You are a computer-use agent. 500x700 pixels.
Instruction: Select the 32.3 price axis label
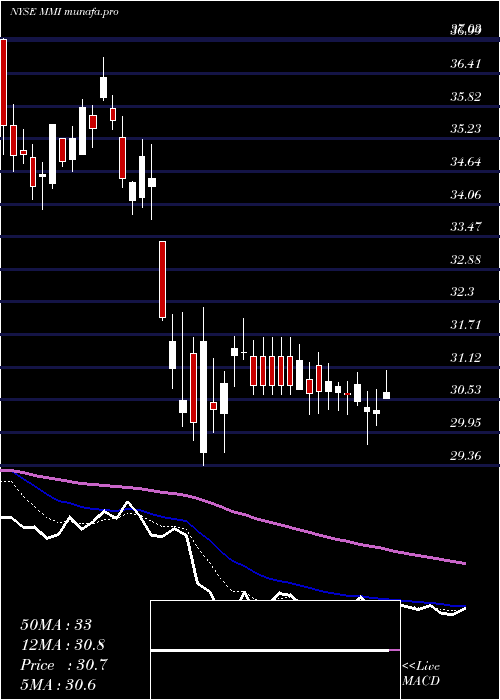[462, 292]
